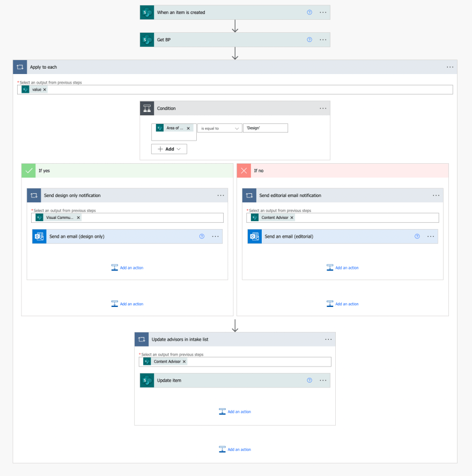Remove the 'Visual Commu...' token
Image resolution: width=472 pixels, height=476 pixels.
click(x=78, y=218)
